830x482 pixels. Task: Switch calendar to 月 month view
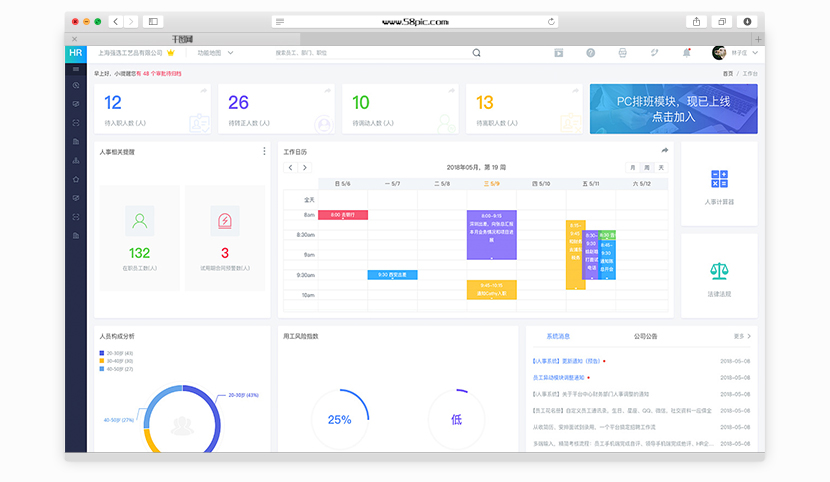point(632,167)
